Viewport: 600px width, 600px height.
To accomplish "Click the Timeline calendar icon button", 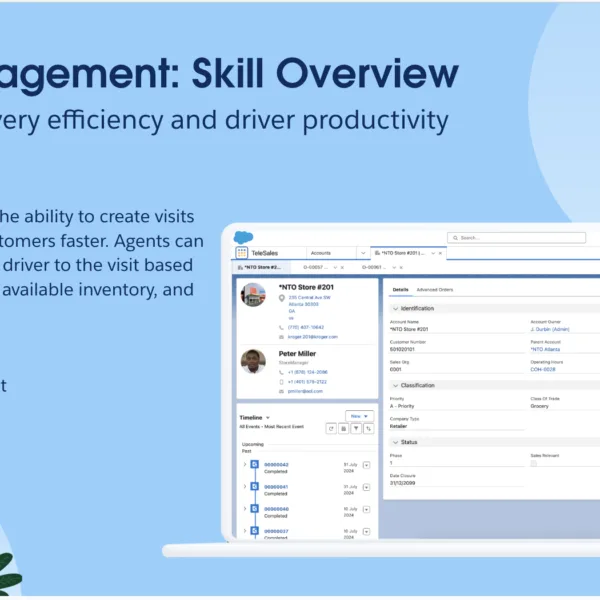I will 344,429.
